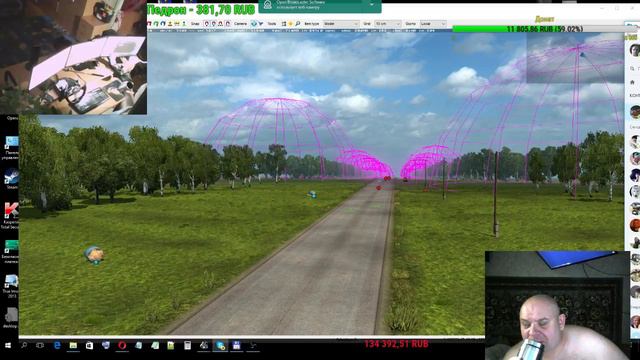Image resolution: width=640 pixels, height=360 pixels.
Task: Click the minimap preview in viewport corner
Action: click(575, 58)
